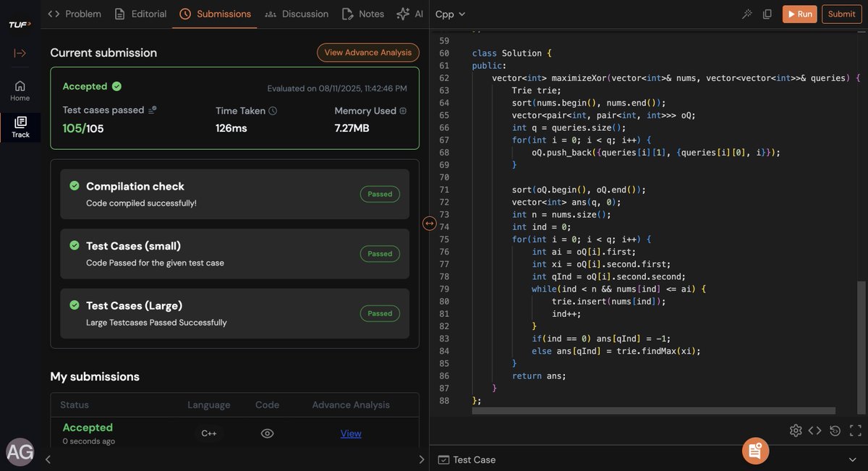Open the editor settings gear
The image size is (868, 471).
pyautogui.click(x=796, y=430)
